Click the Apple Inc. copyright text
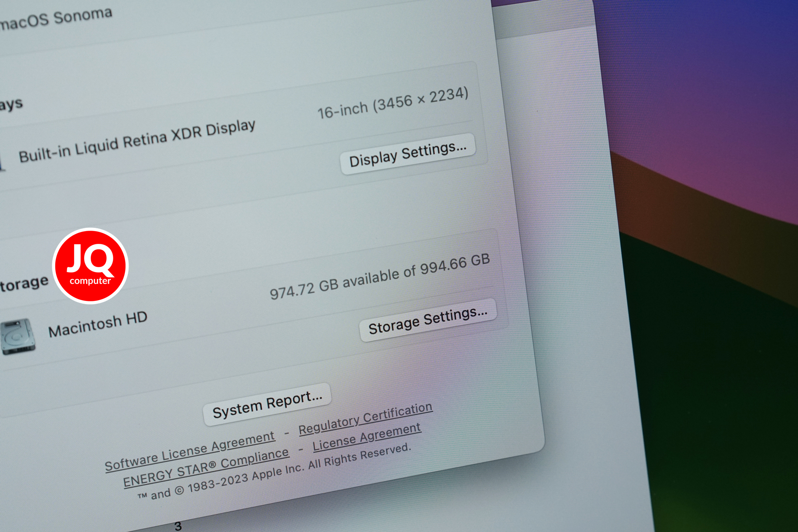The width and height of the screenshot is (798, 532). [x=274, y=472]
